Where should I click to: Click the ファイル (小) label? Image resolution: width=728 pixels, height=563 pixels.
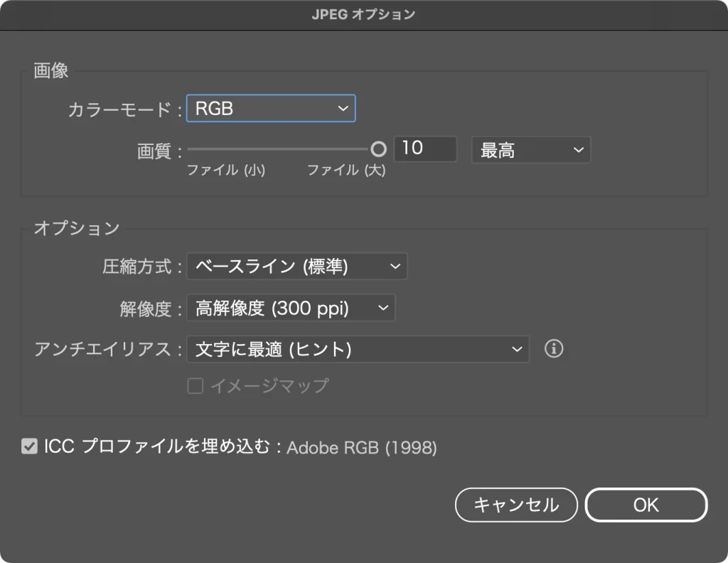point(225,170)
